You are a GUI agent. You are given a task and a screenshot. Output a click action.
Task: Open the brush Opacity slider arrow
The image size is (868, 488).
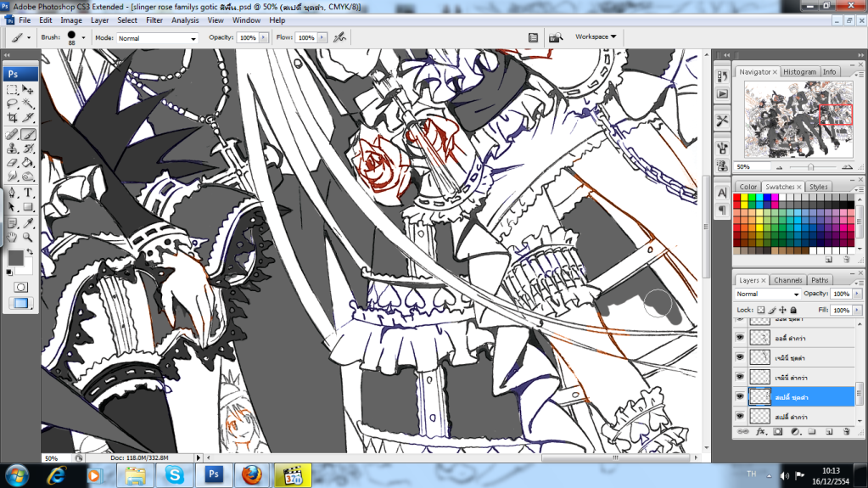pos(264,37)
